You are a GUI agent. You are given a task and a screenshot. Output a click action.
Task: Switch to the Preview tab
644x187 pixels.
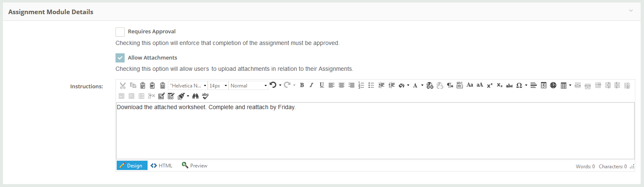[194, 166]
